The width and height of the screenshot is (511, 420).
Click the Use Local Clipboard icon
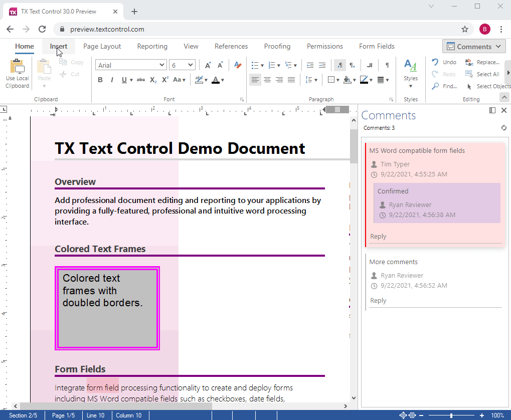[18, 66]
